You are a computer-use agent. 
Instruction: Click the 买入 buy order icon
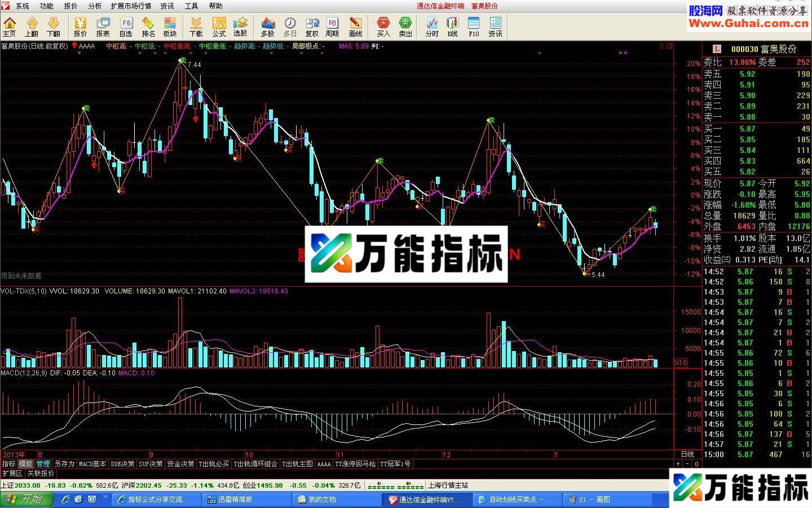(383, 26)
